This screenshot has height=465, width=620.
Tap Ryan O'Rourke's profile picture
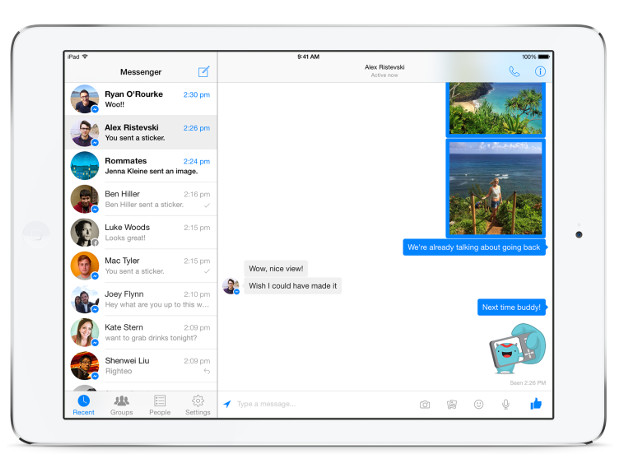[x=85, y=99]
